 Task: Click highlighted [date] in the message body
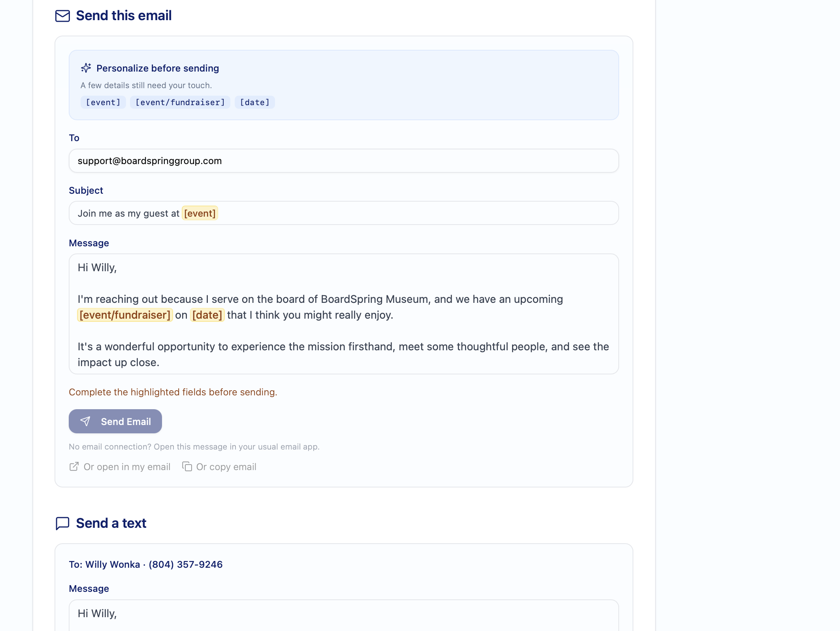coord(207,315)
